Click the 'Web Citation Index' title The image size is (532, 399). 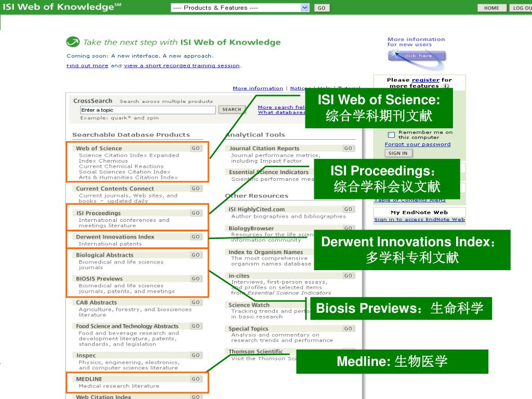pyautogui.click(x=103, y=396)
